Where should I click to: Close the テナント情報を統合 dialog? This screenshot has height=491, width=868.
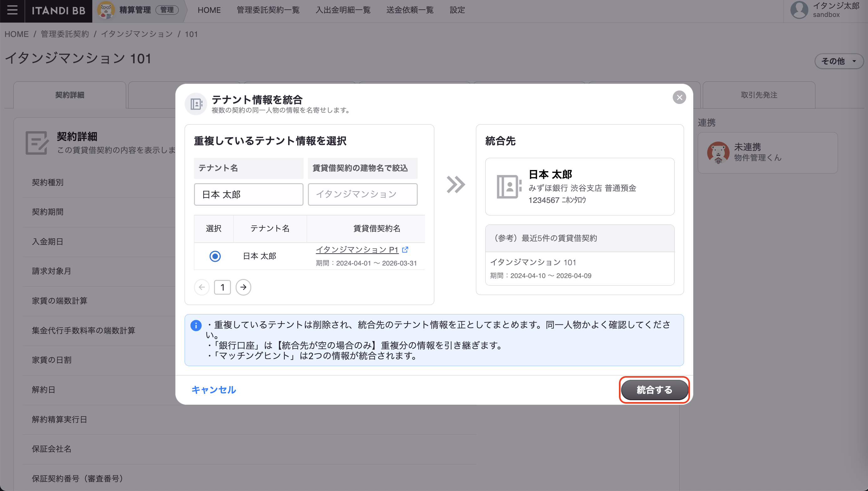679,97
